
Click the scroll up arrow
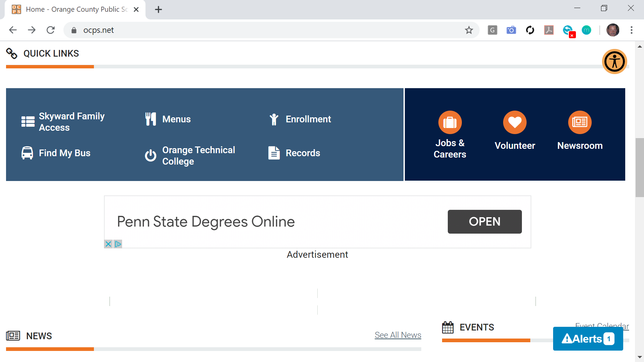point(640,47)
